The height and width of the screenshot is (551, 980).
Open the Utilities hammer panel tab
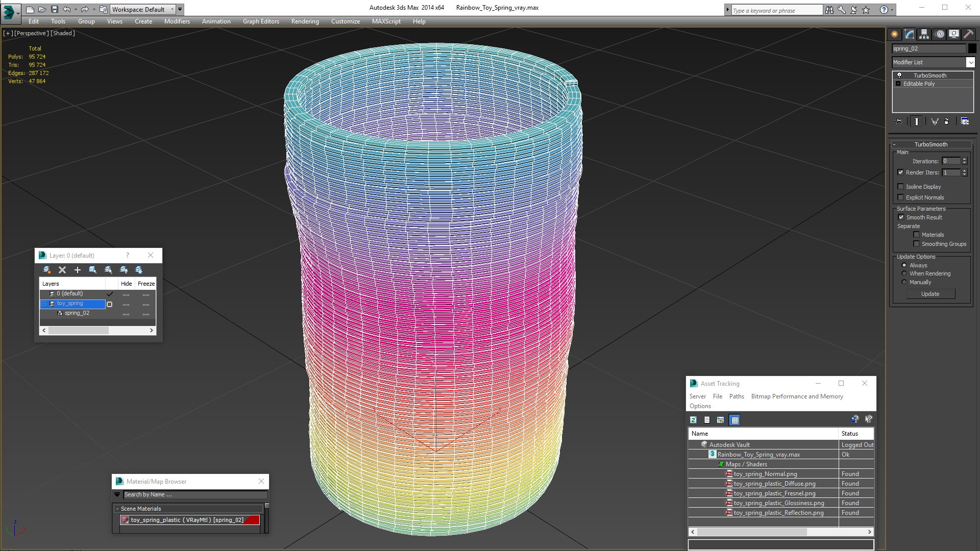(x=968, y=34)
